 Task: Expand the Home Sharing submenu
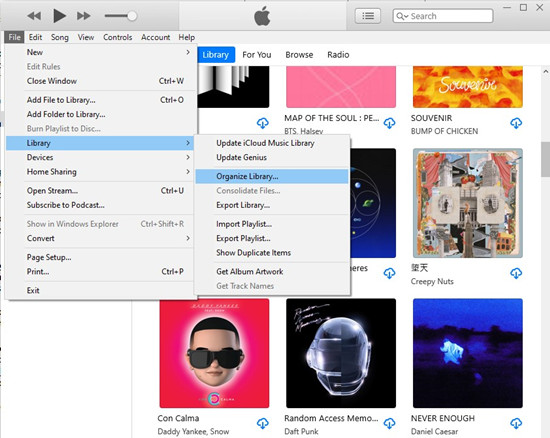tap(100, 172)
